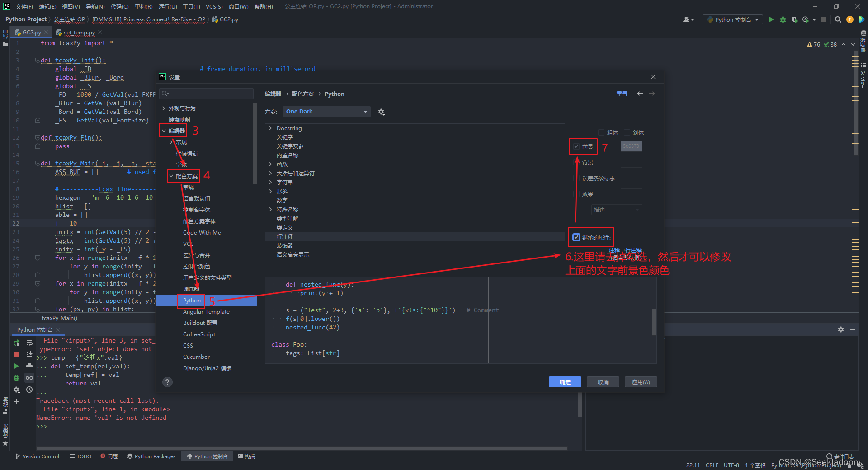This screenshot has height=470, width=868.
Task: Click the orange update arrow icon
Action: [x=850, y=19]
